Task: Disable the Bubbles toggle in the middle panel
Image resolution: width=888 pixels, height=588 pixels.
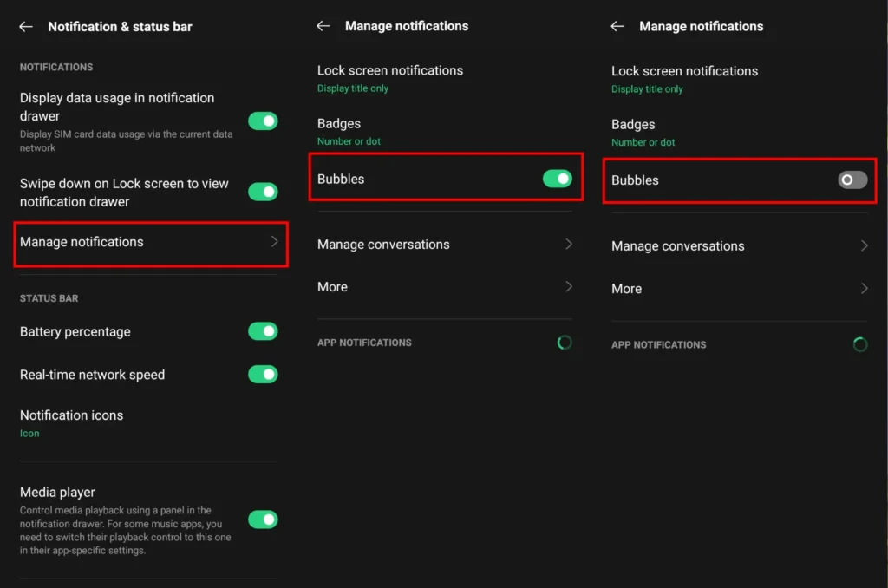Action: coord(559,180)
